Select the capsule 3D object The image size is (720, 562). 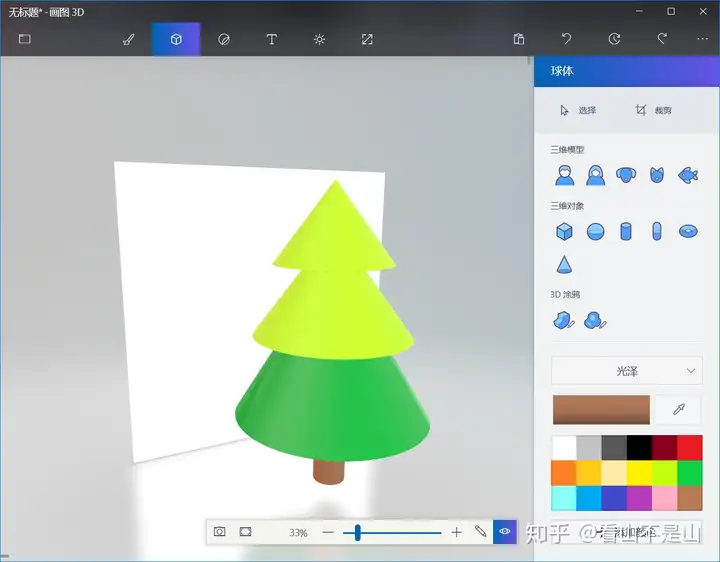coord(657,231)
